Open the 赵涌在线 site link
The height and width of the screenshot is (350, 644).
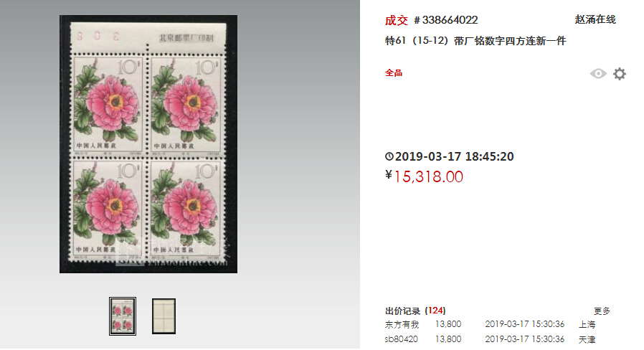pyautogui.click(x=595, y=19)
